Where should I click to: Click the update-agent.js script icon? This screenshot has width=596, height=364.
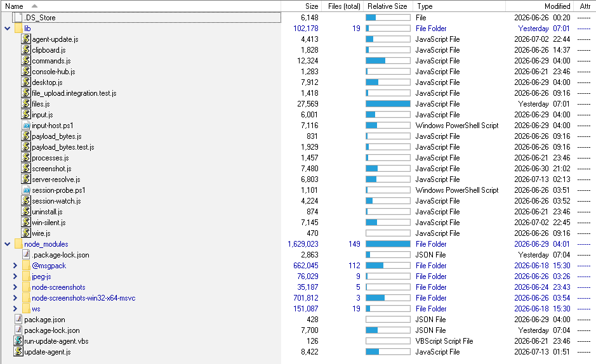[x=18, y=352]
